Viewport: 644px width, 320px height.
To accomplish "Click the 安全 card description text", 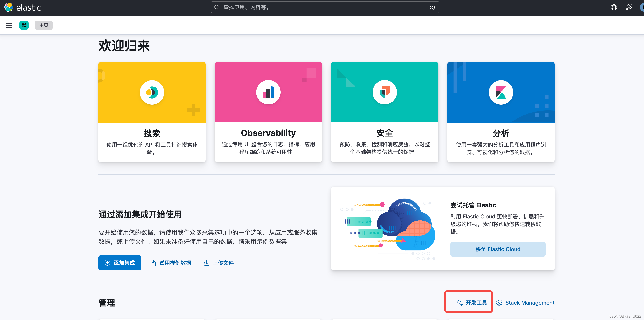I will click(385, 148).
